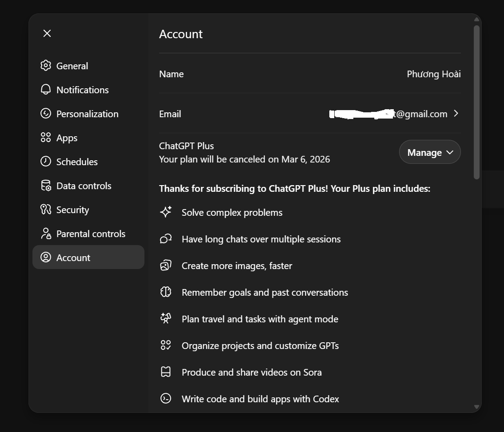Open the Security settings section
The image size is (504, 432).
click(x=88, y=210)
